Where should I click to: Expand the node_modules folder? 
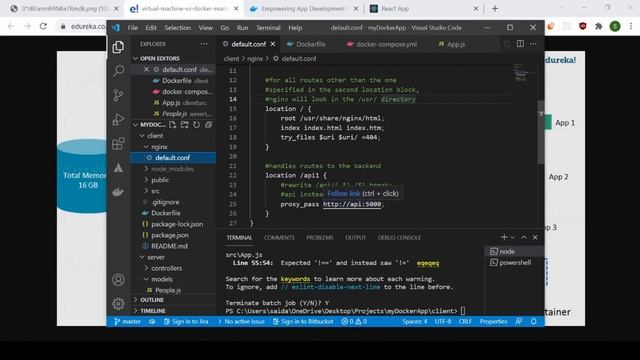(x=172, y=169)
